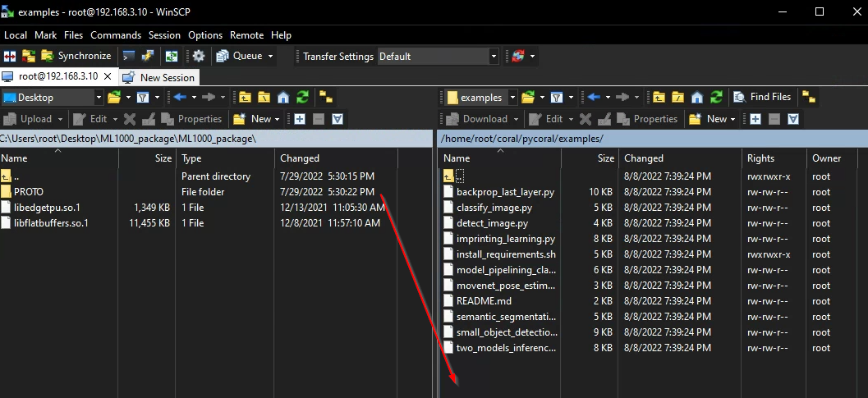Click the Find Files button
This screenshot has width=868, height=398.
762,97
